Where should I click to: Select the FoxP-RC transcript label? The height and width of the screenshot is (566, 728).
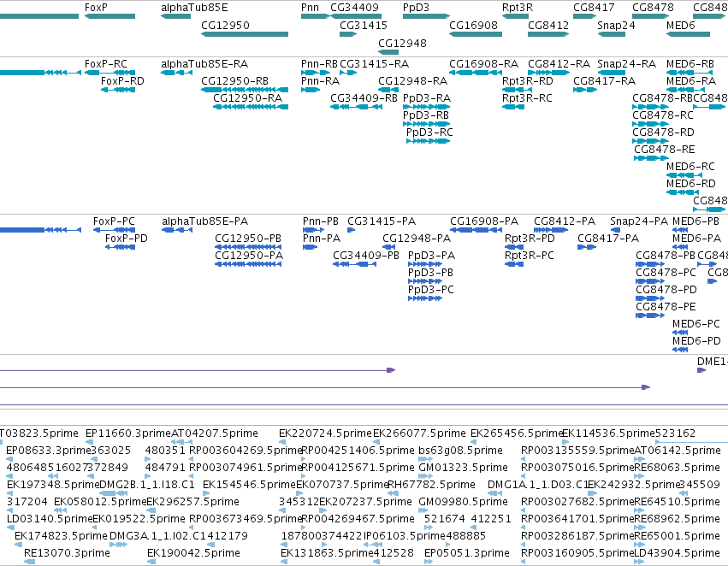pyautogui.click(x=105, y=63)
